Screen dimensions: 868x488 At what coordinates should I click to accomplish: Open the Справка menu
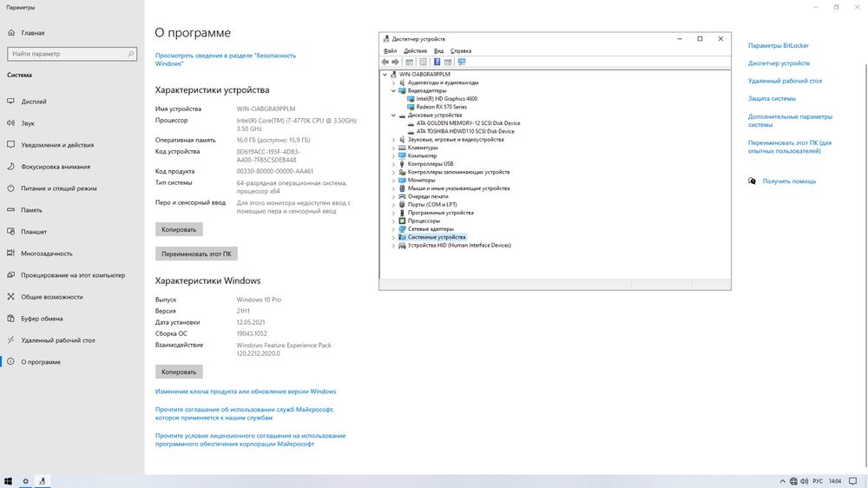461,51
